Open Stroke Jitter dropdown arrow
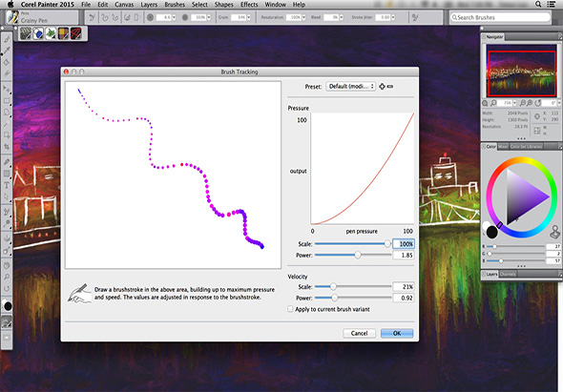 (393, 17)
